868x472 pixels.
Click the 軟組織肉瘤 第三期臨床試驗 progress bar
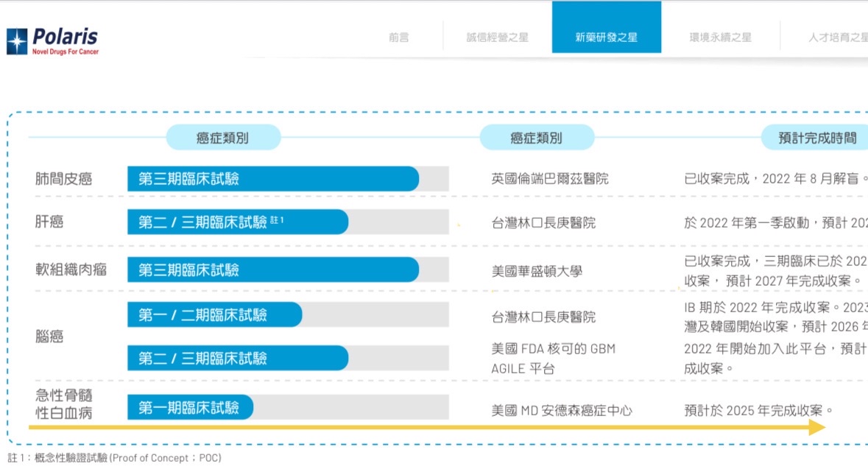click(273, 270)
